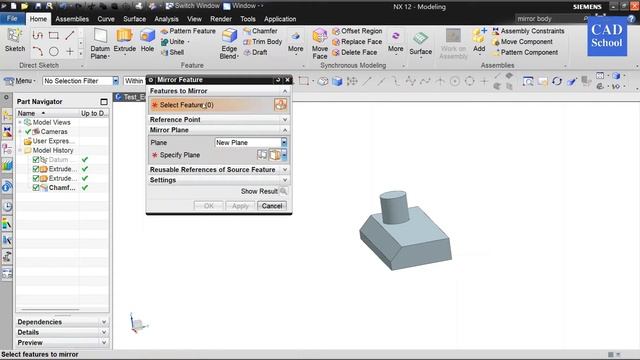Open the Menu button

(20, 81)
